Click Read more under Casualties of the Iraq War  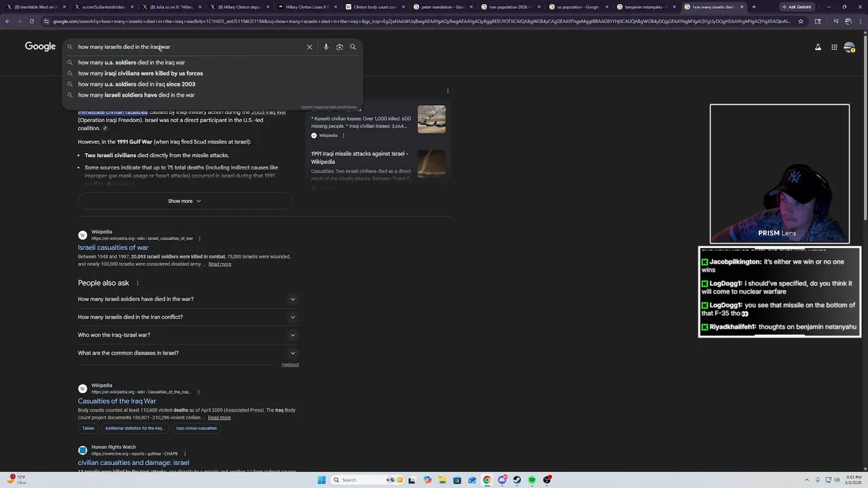pos(219,418)
